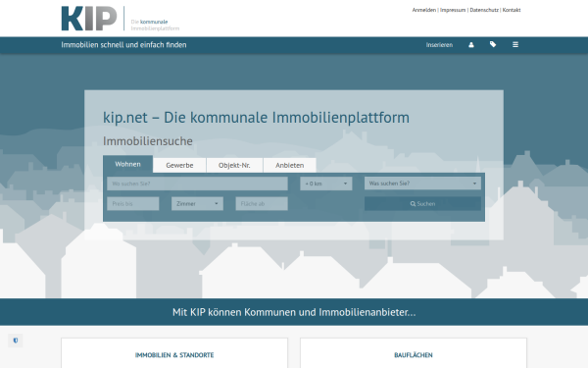The height and width of the screenshot is (368, 588).
Task: Open Anmelden link
Action: [423, 10]
